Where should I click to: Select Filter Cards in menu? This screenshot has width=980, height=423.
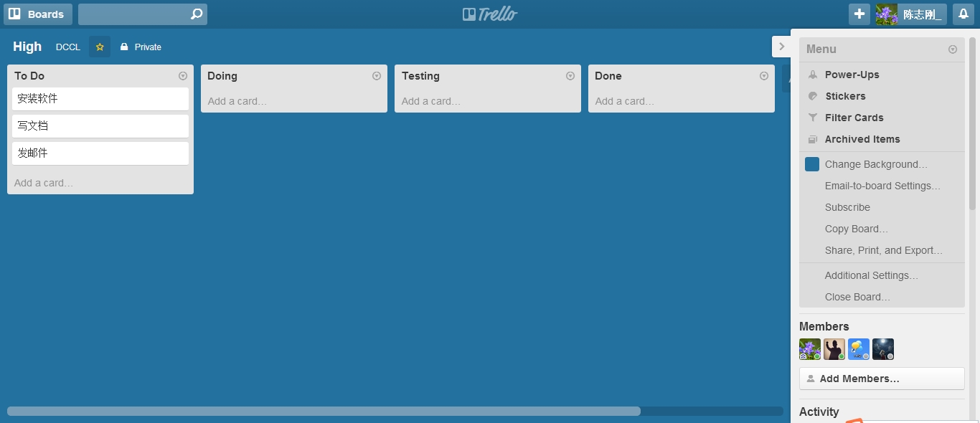[854, 118]
